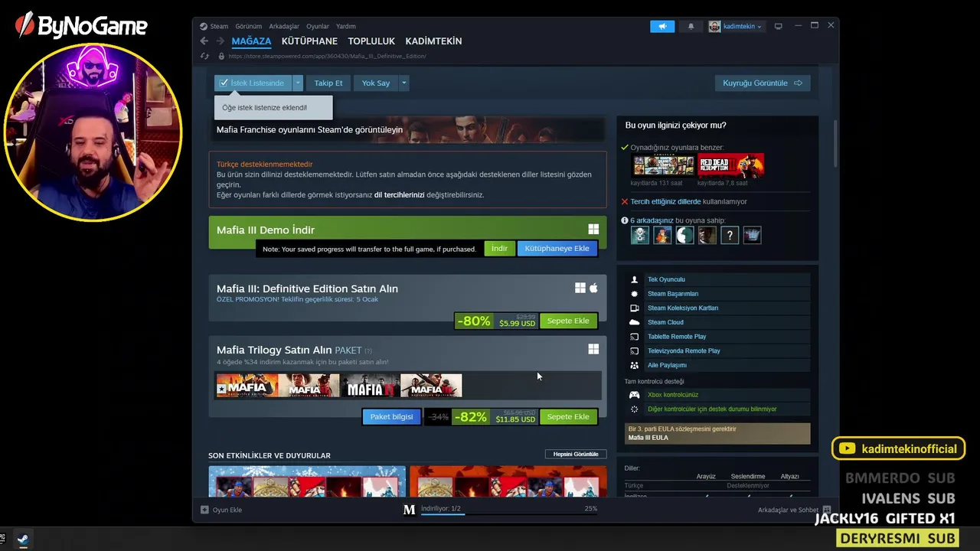Click the question-mark friend avatar

(x=730, y=235)
